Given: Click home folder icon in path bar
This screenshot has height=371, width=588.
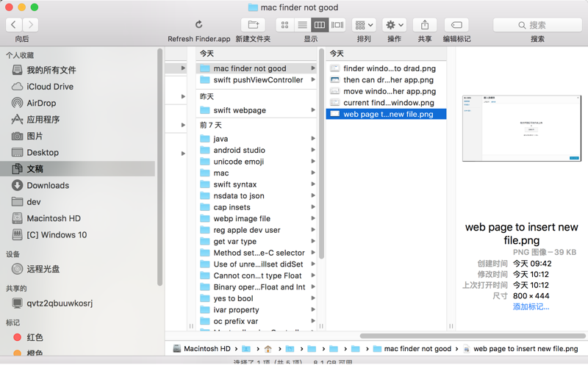Looking at the screenshot, I should (268, 349).
